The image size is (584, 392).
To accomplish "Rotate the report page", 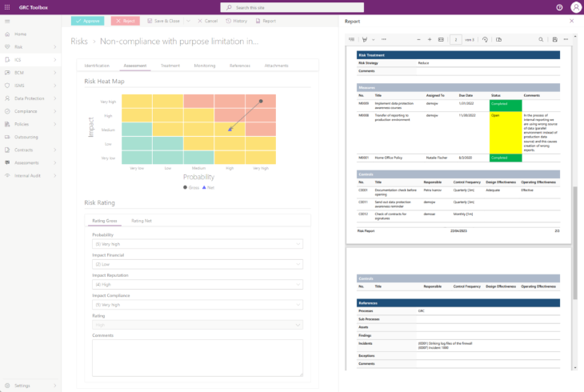I will tap(485, 39).
